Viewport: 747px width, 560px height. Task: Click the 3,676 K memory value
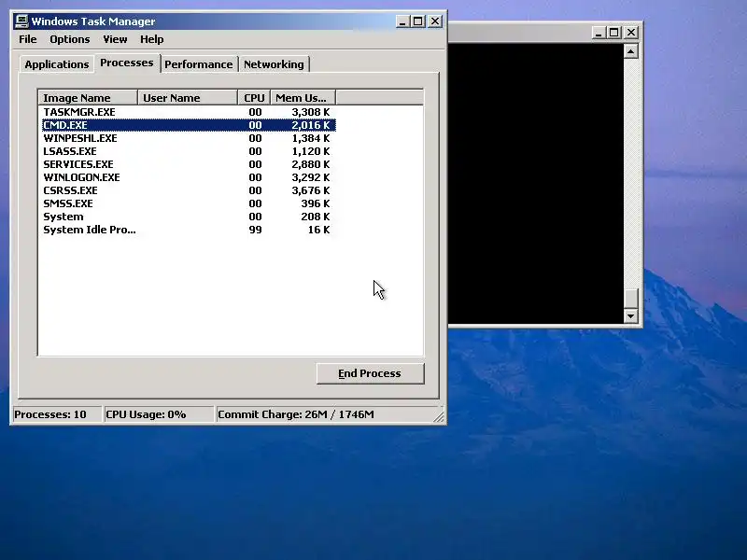coord(311,190)
